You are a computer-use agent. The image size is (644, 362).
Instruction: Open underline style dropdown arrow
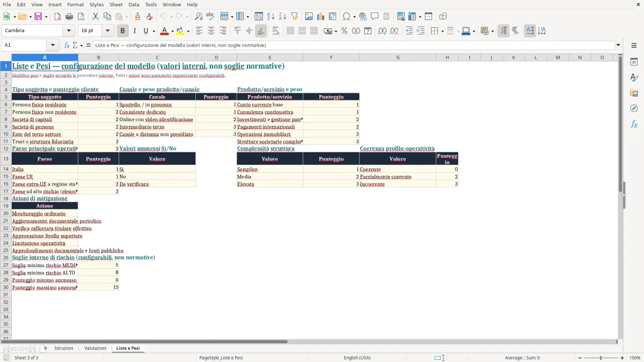point(153,31)
